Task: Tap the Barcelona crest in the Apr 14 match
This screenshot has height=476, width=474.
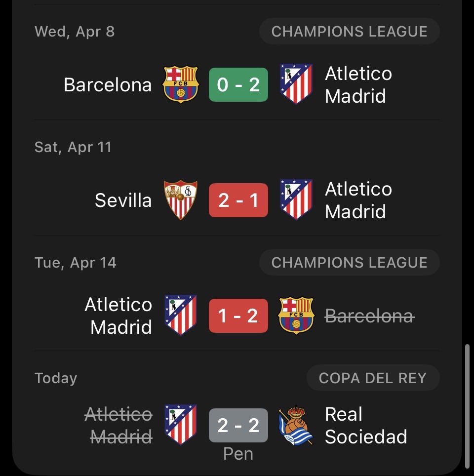Action: click(x=296, y=316)
